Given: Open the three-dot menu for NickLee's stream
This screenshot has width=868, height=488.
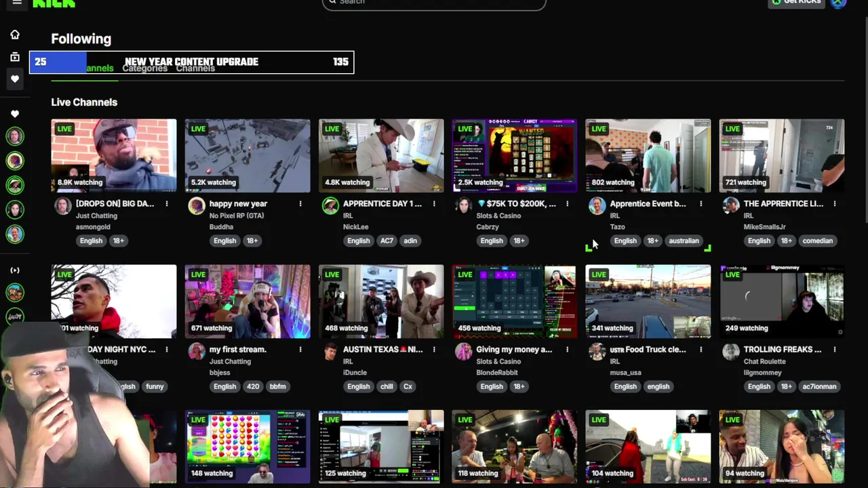Looking at the screenshot, I should (x=434, y=204).
